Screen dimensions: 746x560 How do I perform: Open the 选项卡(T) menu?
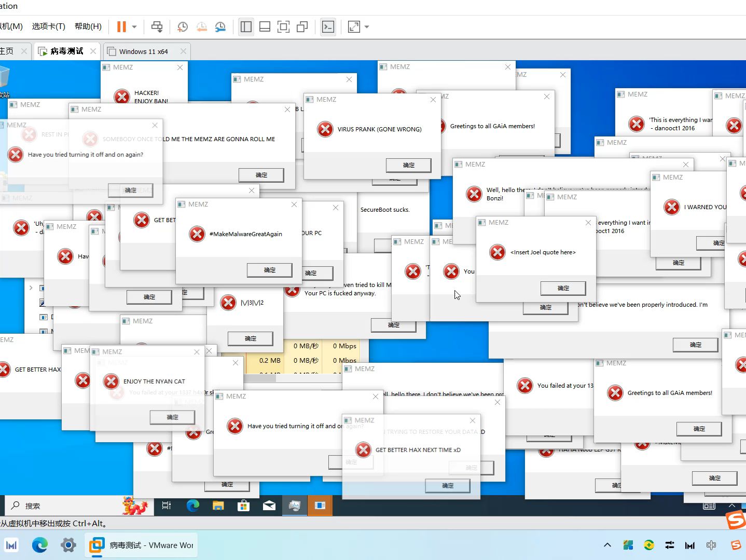coord(49,26)
